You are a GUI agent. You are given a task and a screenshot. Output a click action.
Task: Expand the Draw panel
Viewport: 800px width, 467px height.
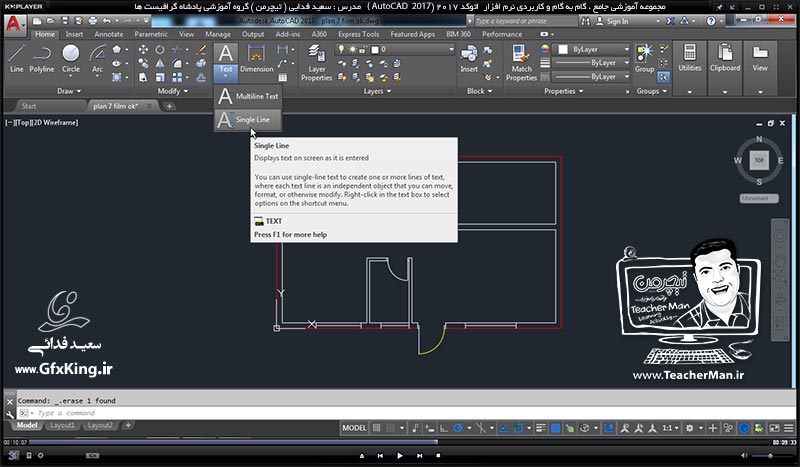[69, 91]
